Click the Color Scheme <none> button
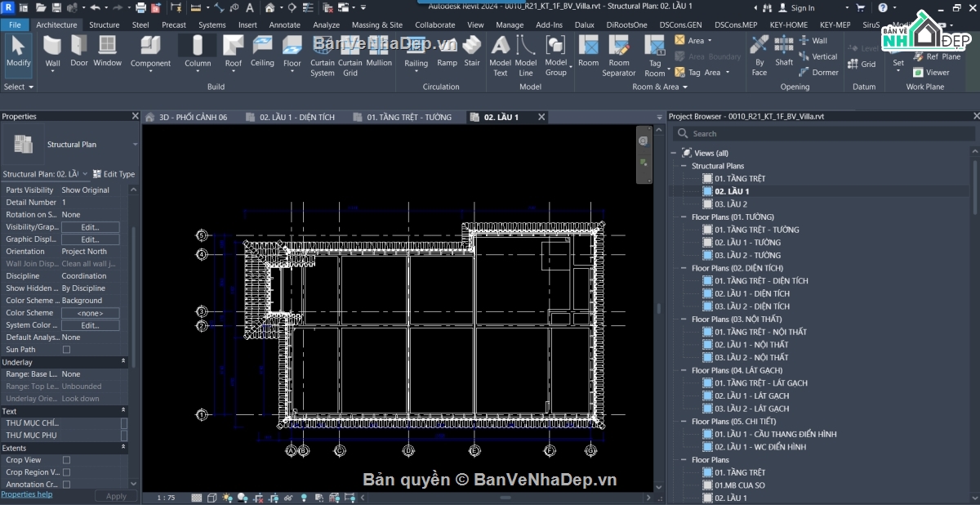Screen dimensions: 980x505 [90, 313]
